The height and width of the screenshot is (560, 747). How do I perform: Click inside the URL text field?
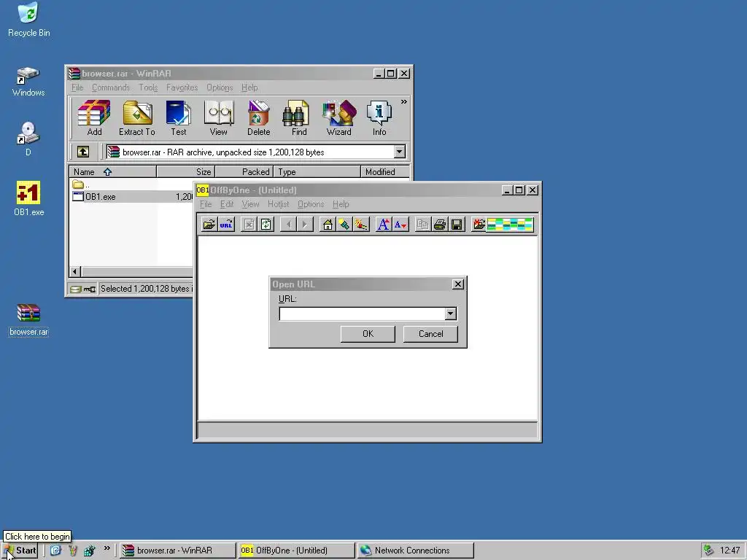pos(362,314)
